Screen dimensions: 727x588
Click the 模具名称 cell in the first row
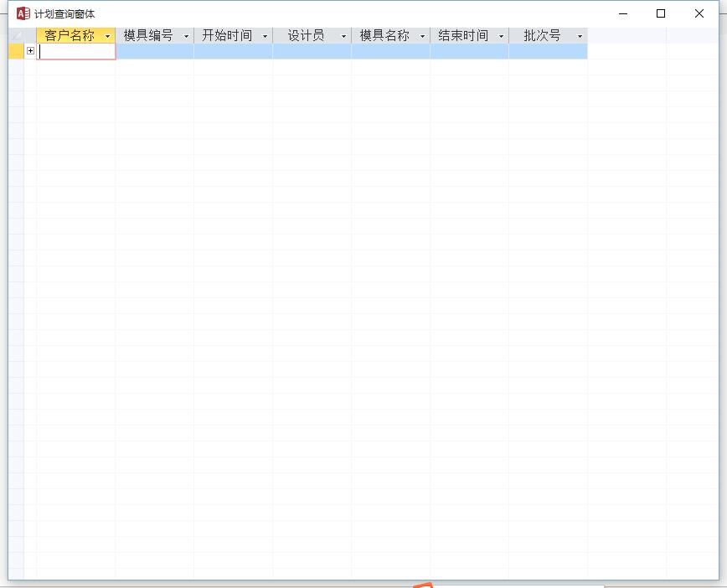[x=391, y=51]
